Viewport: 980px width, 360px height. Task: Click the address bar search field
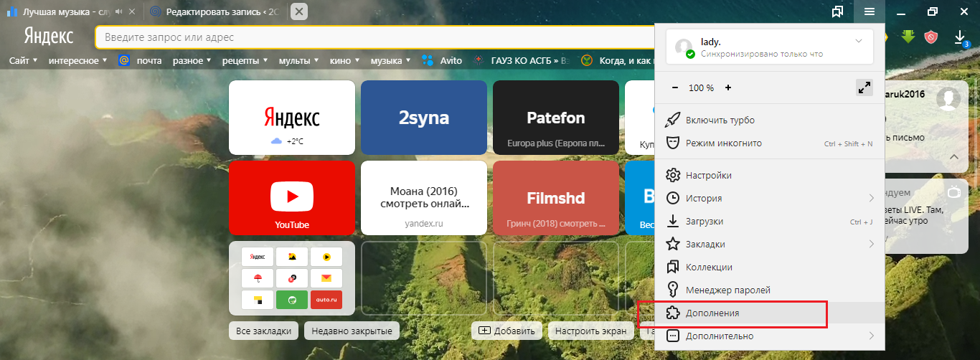coord(373,37)
